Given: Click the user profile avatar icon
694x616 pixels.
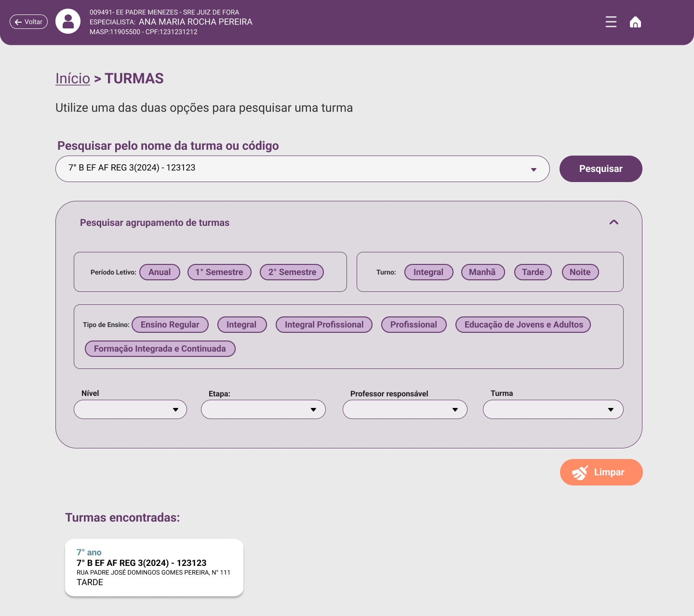Looking at the screenshot, I should (68, 21).
